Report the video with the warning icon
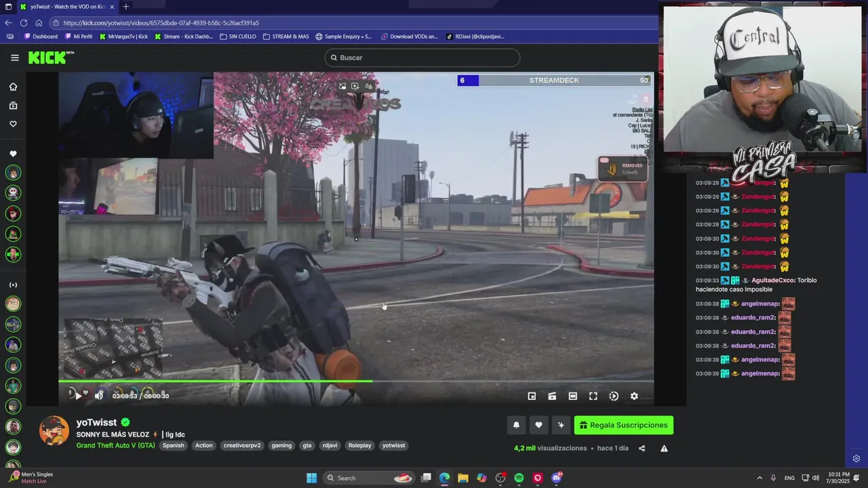Viewport: 868px width, 488px height. pos(664,448)
